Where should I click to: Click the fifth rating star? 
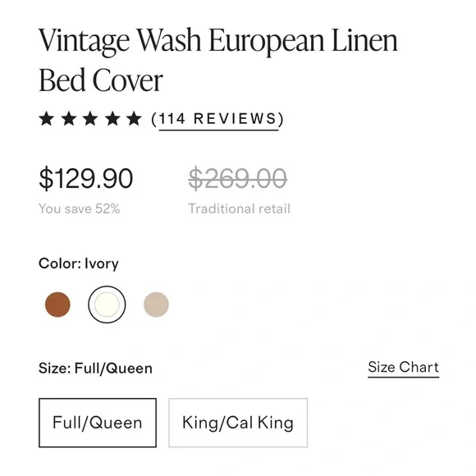tap(134, 118)
